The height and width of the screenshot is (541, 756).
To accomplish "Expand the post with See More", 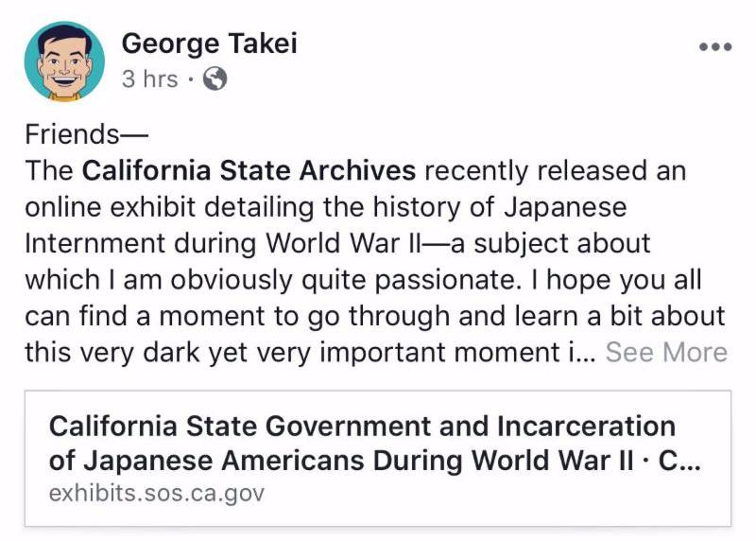I will 666,352.
